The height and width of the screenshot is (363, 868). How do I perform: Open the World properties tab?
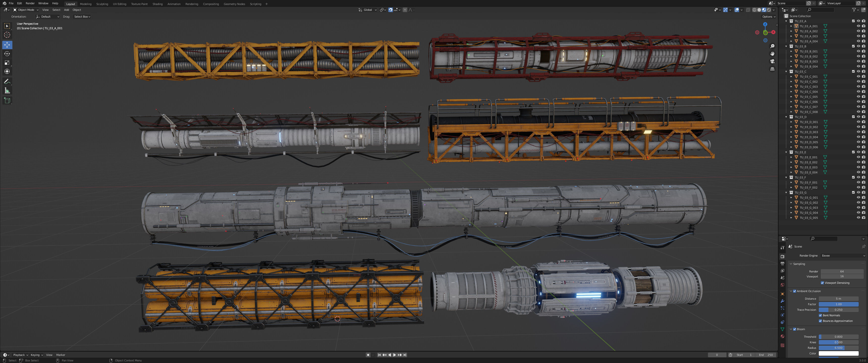pos(782,285)
